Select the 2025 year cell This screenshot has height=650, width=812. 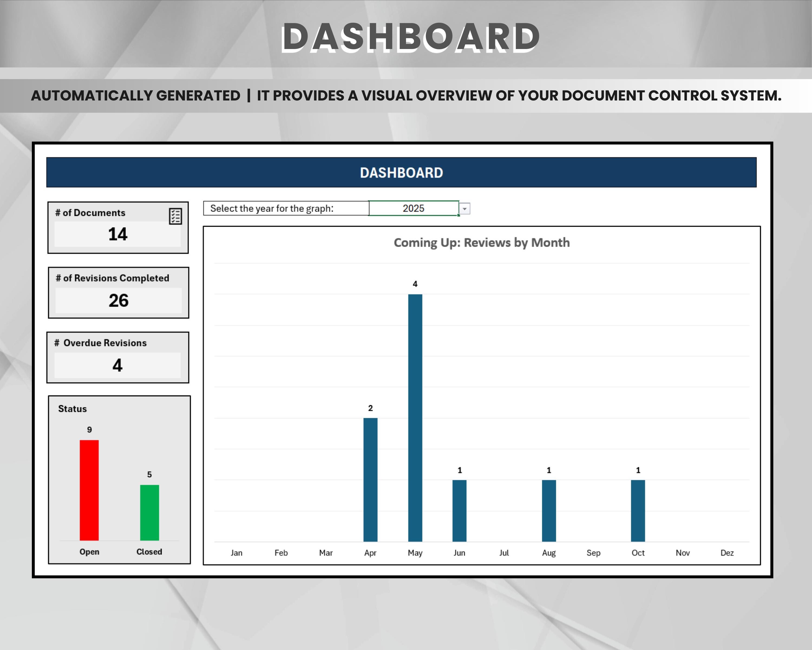413,208
